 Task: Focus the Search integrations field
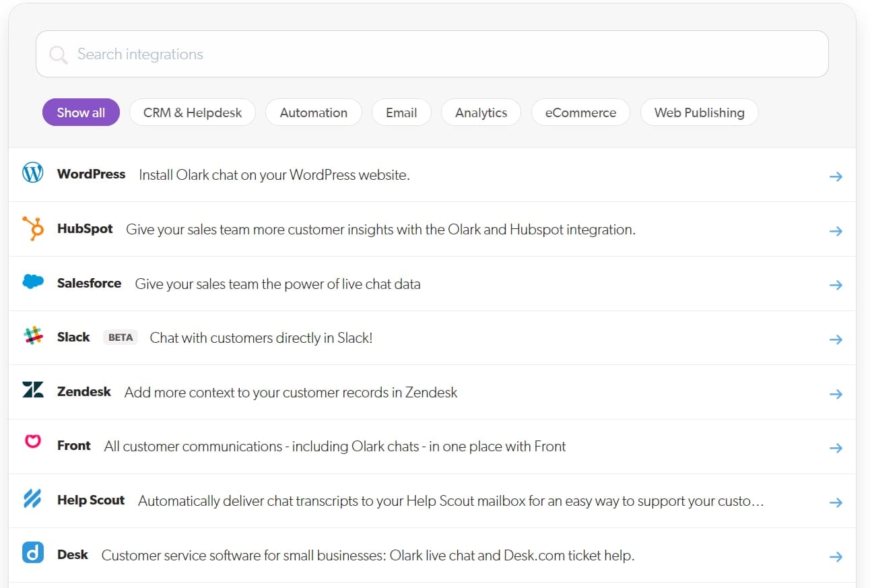pos(444,54)
